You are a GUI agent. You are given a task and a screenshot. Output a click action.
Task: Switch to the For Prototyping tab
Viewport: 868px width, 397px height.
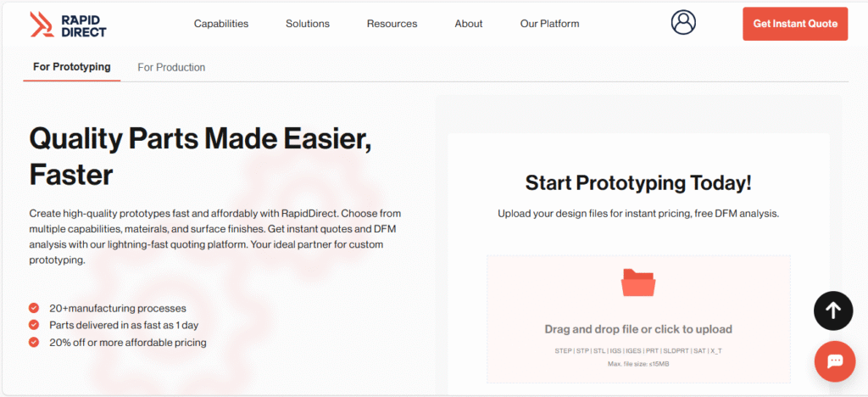72,67
